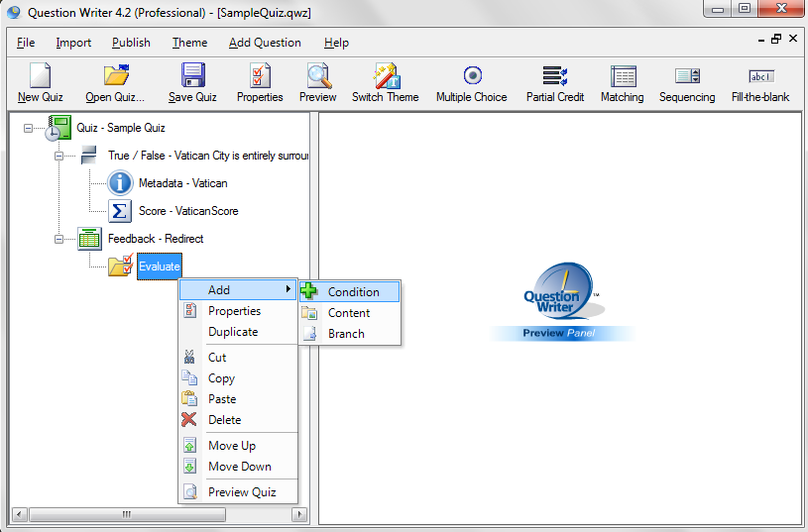The height and width of the screenshot is (532, 808).
Task: Collapse the True / False question node
Action: click(x=59, y=156)
